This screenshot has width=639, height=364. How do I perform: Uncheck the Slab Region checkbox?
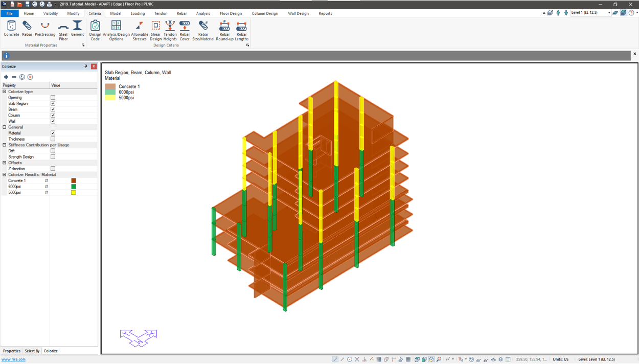53,103
